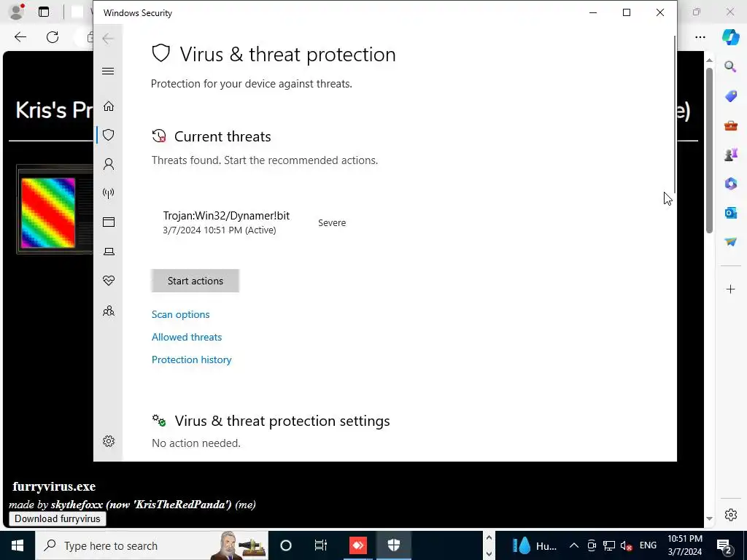Click the network tray icon
The height and width of the screenshot is (560, 747).
tap(609, 545)
